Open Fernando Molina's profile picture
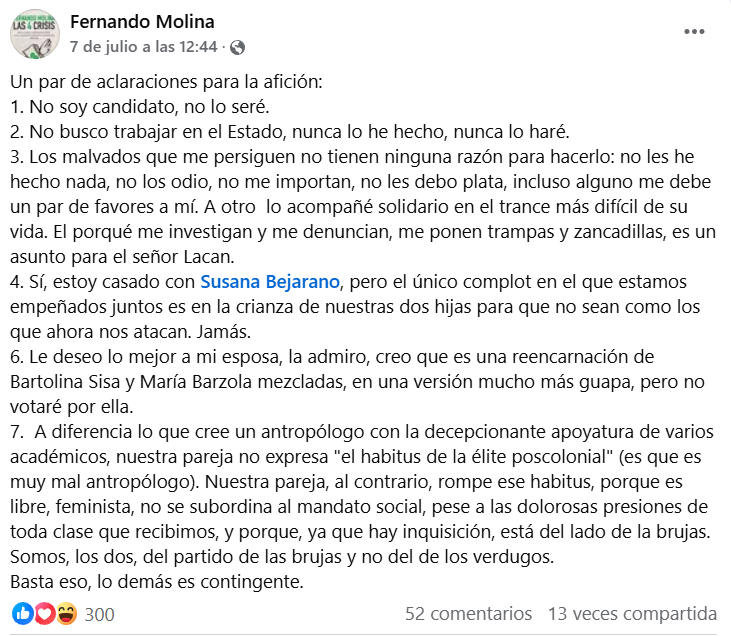 pyautogui.click(x=35, y=34)
